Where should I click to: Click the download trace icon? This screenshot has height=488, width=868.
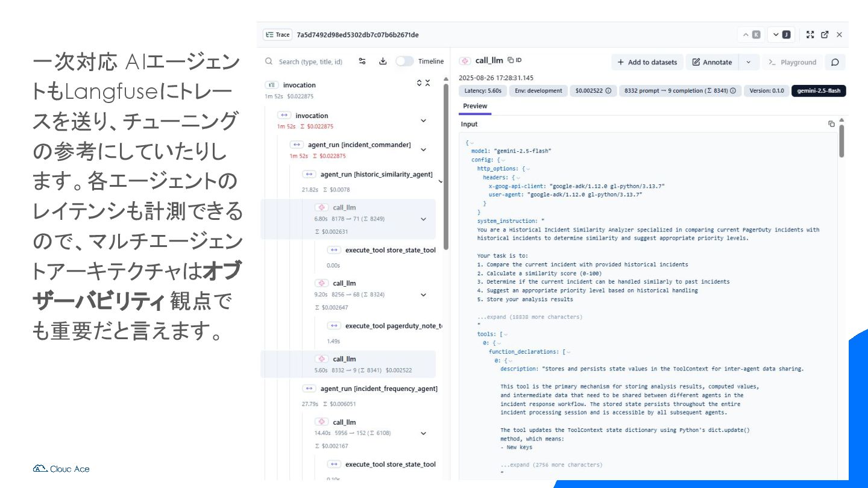383,61
